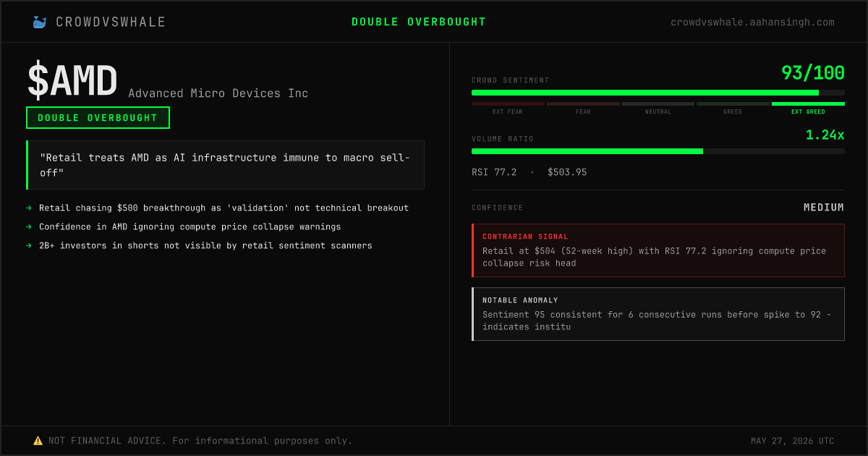Click the MEDIUM confidence value
This screenshot has height=456, width=868.
click(824, 208)
